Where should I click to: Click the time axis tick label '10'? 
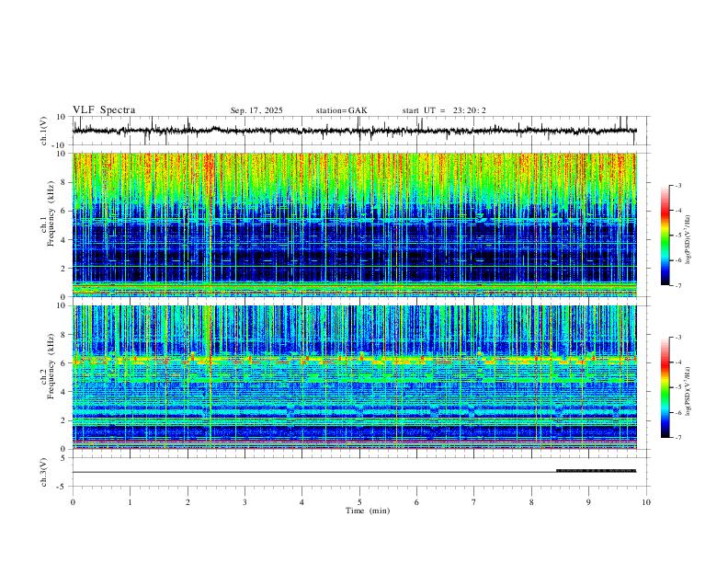point(646,502)
